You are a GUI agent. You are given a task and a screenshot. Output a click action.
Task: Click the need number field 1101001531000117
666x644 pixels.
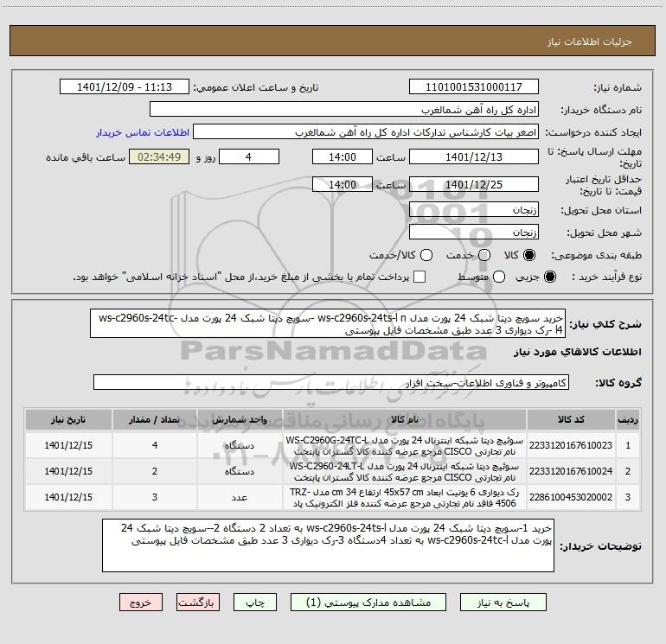pos(474,87)
